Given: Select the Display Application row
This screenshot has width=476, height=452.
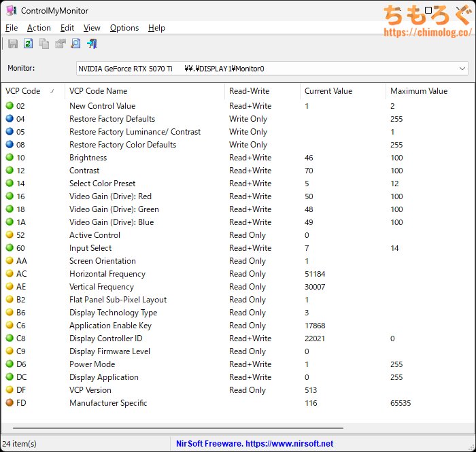Looking at the screenshot, I should click(x=238, y=377).
